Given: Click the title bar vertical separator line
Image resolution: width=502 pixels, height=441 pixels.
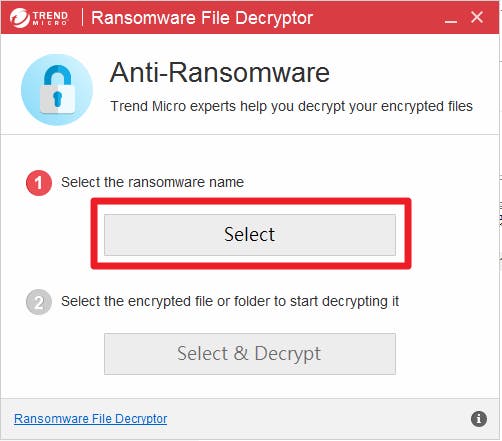Looking at the screenshot, I should 82,18.
